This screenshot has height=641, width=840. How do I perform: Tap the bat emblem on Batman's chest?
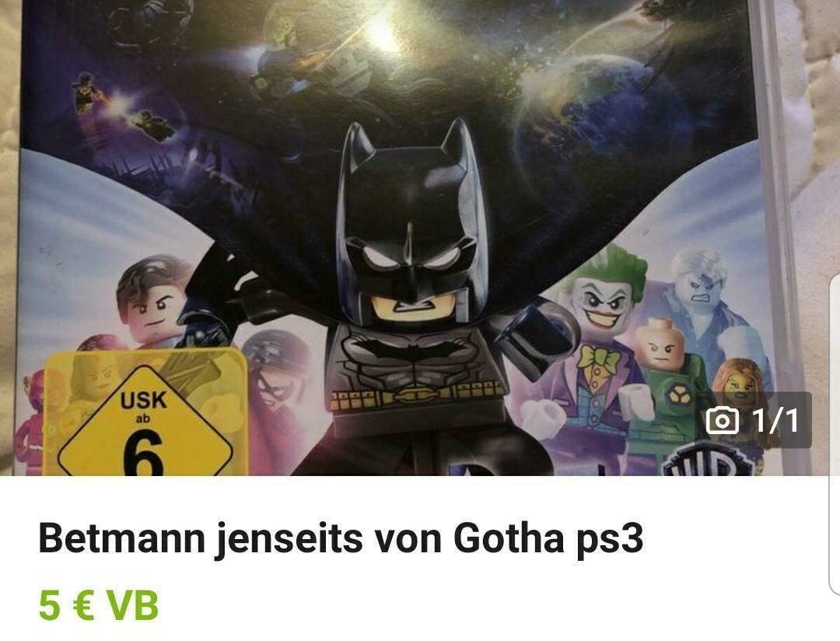[411, 350]
